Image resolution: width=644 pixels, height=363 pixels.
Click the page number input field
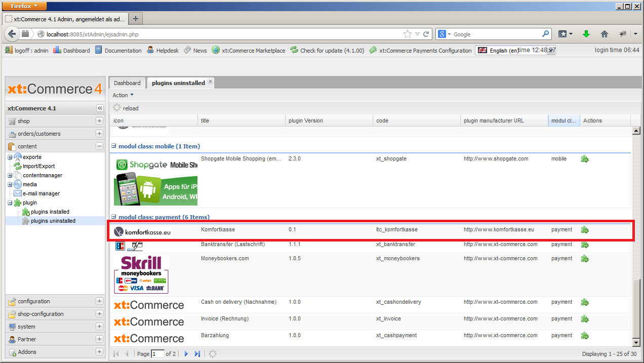[157, 354]
